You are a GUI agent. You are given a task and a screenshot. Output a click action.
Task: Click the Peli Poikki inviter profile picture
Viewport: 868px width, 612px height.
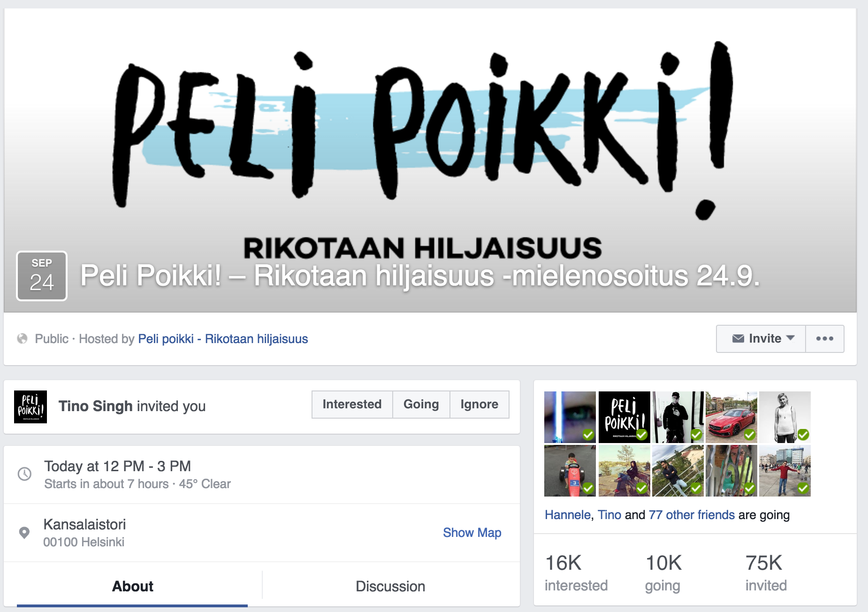[30, 407]
